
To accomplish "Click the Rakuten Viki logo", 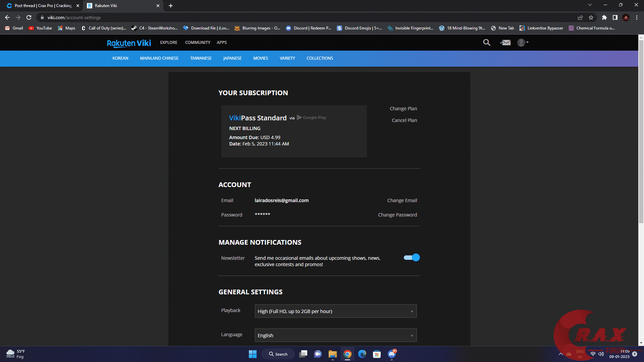I will (129, 43).
